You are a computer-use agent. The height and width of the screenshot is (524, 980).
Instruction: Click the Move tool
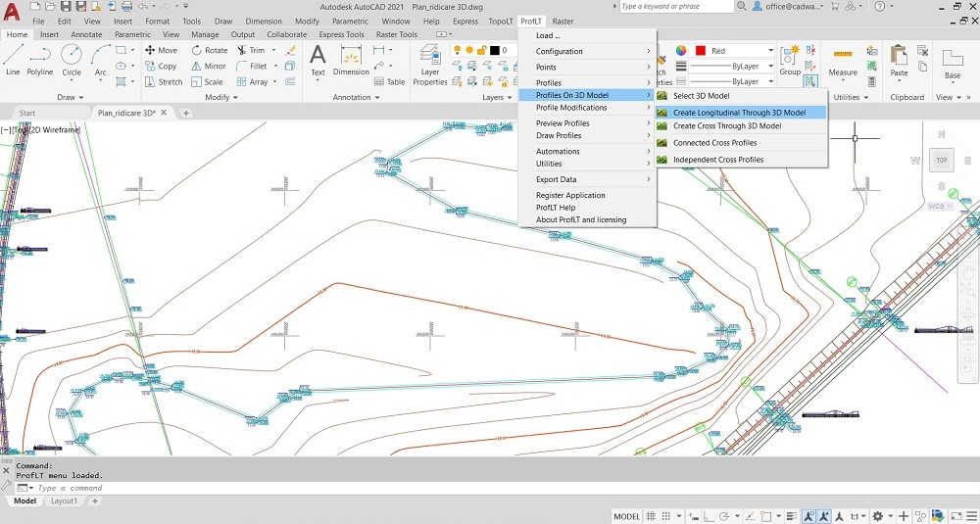(x=162, y=50)
